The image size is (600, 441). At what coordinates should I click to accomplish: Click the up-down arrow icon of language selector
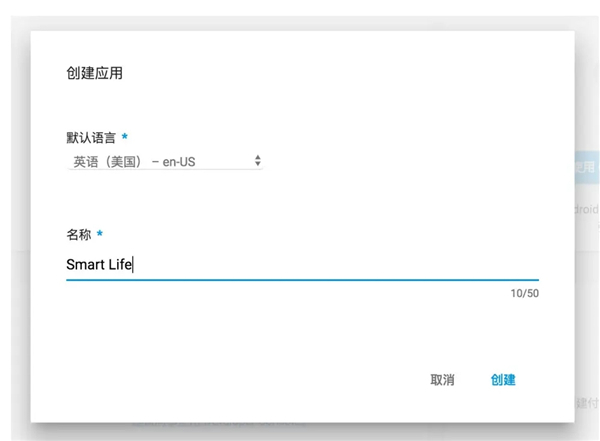[257, 160]
